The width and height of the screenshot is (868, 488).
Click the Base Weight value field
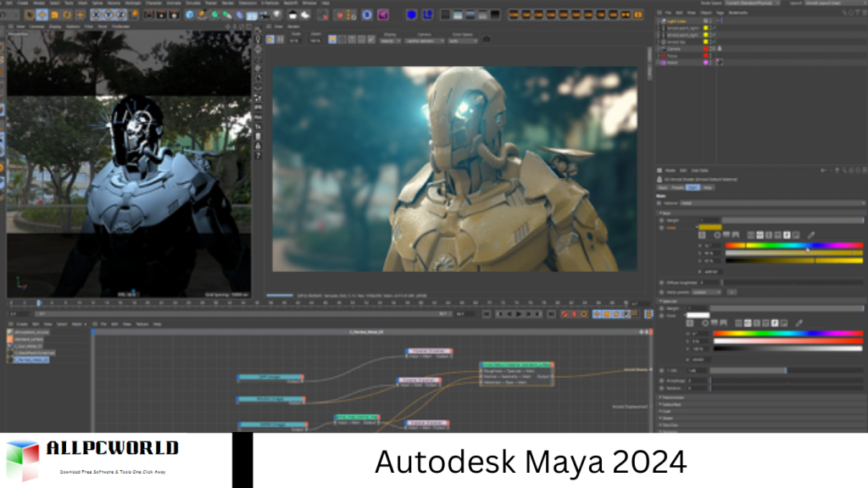coord(709,220)
